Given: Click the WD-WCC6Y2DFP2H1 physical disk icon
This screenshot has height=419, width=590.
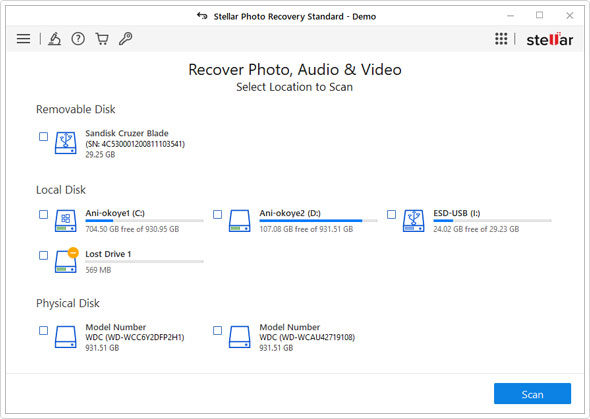Looking at the screenshot, I should point(65,337).
